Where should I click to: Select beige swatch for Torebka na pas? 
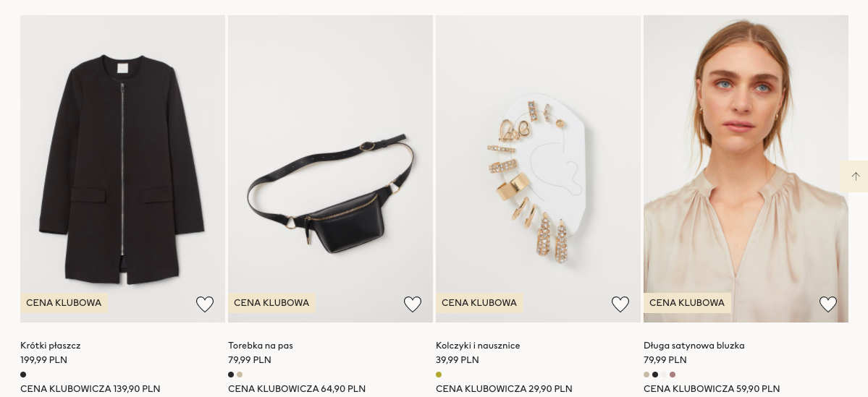[240, 375]
